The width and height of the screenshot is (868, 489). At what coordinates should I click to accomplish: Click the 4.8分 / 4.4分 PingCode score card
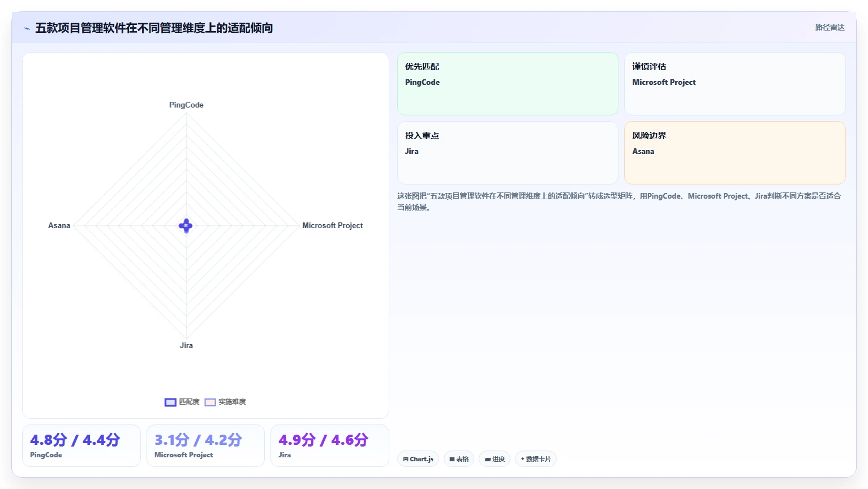[x=81, y=446]
